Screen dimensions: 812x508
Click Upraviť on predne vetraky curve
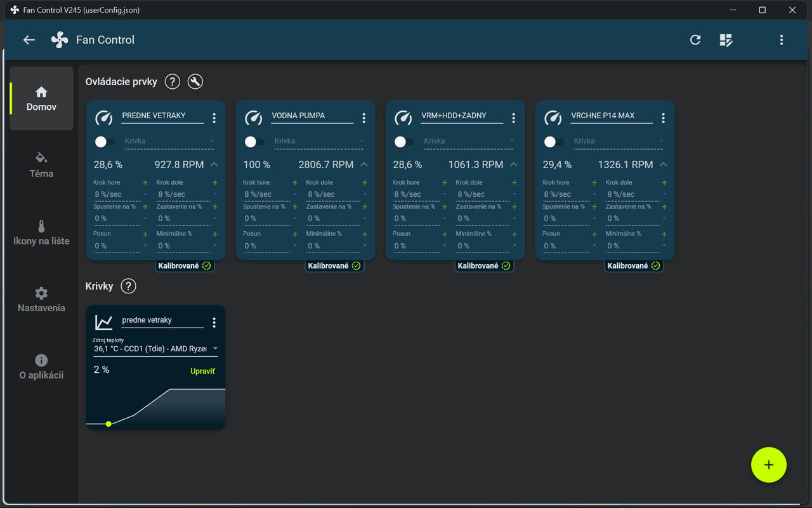click(x=203, y=371)
